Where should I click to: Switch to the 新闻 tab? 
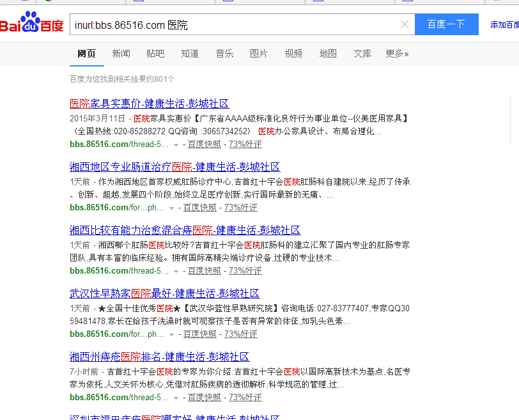coord(121,54)
